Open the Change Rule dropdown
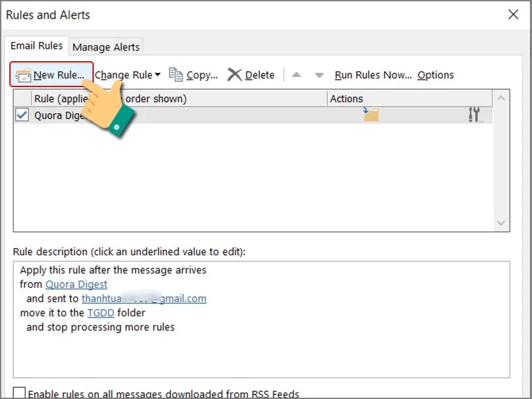 tap(128, 75)
